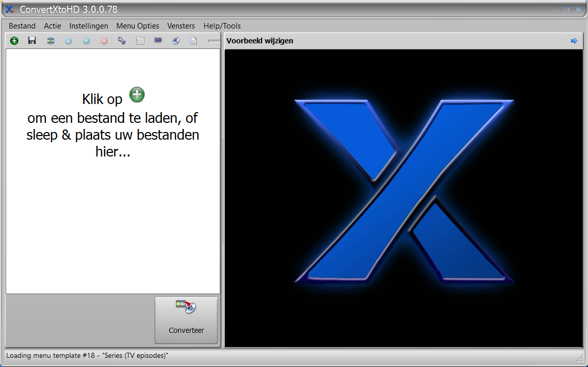
Task: Open the Help/Tools menu
Action: click(x=222, y=26)
